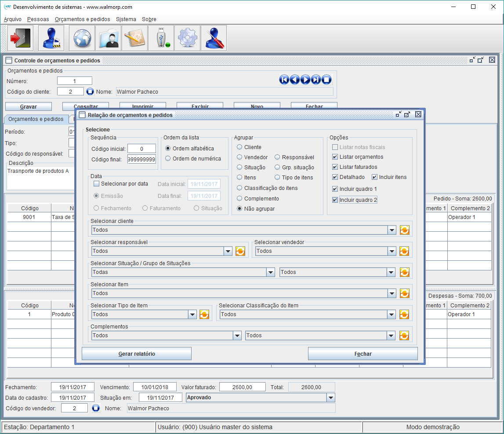Click refresh icon beside Selecionar Item

click(x=404, y=293)
